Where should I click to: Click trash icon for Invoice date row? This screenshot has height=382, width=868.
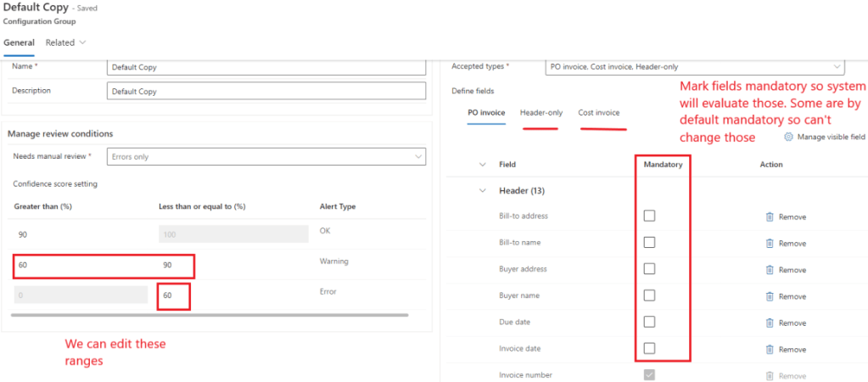click(770, 349)
